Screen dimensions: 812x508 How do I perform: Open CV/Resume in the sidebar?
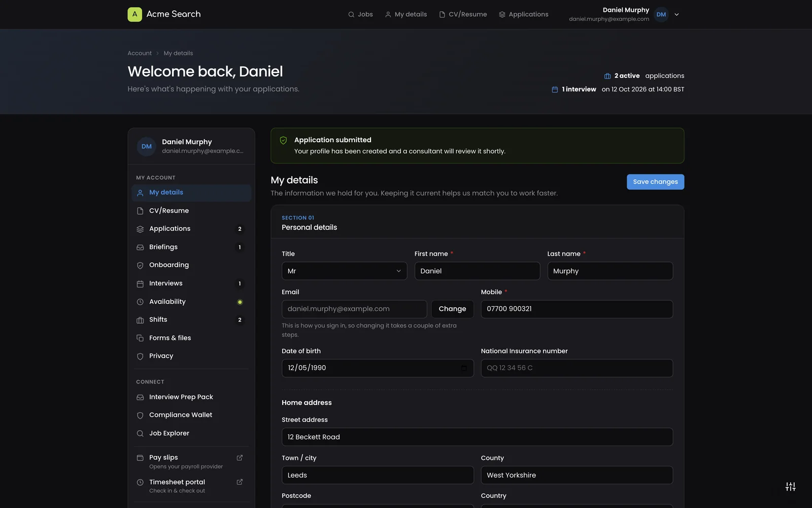tap(191, 211)
